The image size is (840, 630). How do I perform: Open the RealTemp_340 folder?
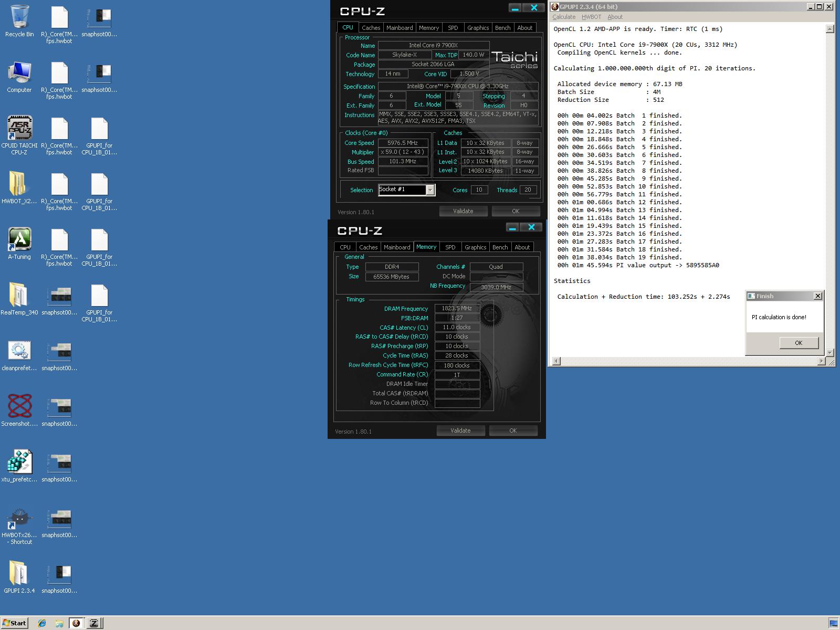click(19, 299)
